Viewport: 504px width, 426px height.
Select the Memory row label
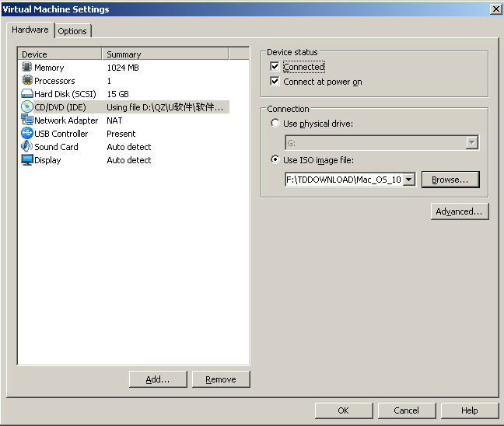tap(49, 68)
